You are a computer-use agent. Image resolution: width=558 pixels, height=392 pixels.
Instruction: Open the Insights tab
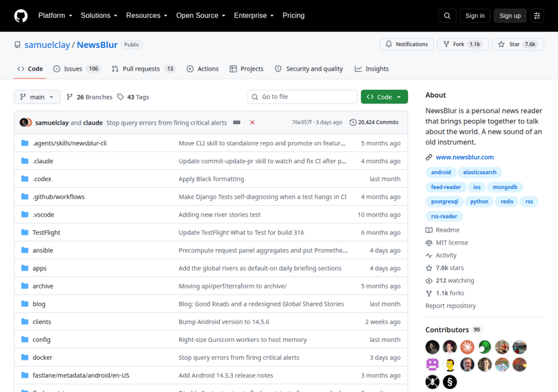click(372, 69)
